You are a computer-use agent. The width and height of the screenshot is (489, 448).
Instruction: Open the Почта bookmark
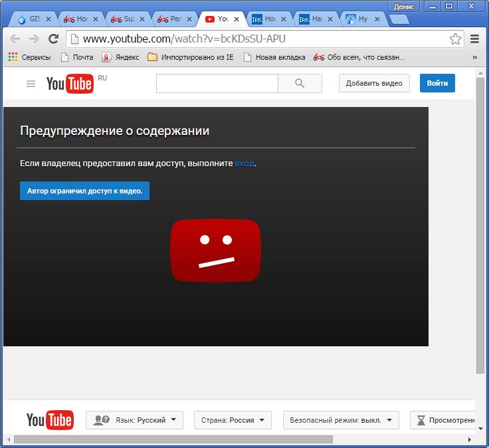pos(77,57)
